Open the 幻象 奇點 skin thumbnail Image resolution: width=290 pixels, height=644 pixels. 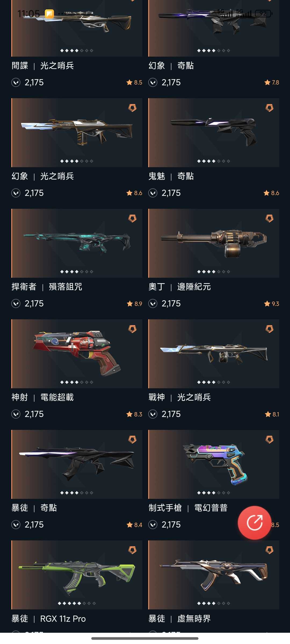click(214, 28)
